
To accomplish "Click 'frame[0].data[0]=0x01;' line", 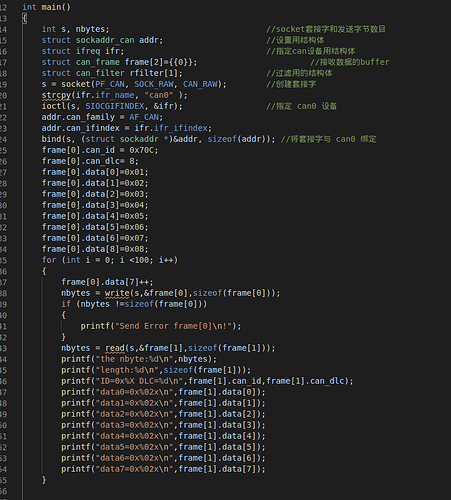I will point(95,172).
